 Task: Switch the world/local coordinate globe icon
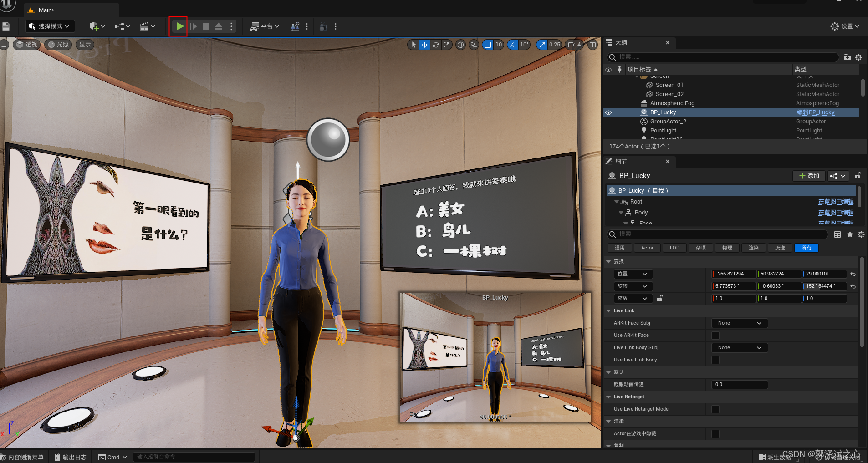(x=461, y=45)
